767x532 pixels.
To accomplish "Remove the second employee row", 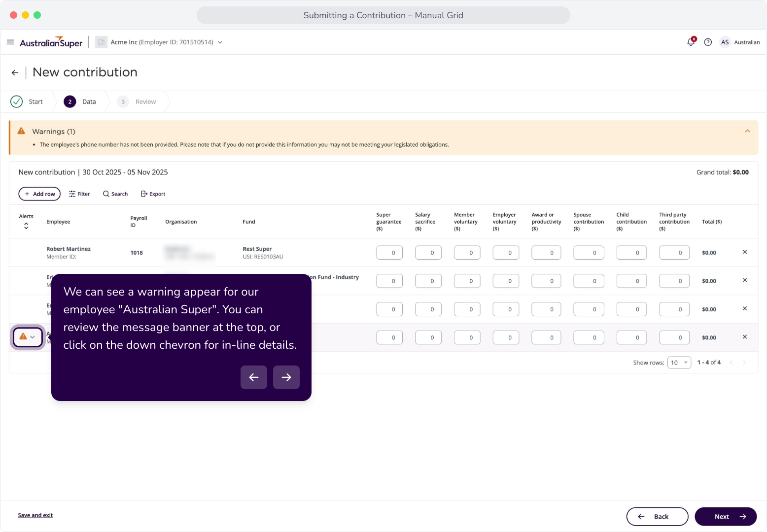I will pos(745,280).
